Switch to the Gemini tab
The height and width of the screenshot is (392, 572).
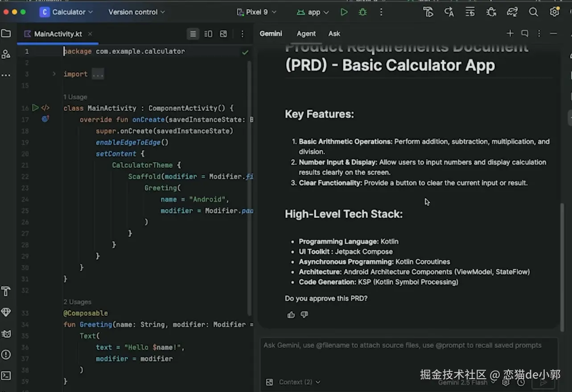pos(271,33)
